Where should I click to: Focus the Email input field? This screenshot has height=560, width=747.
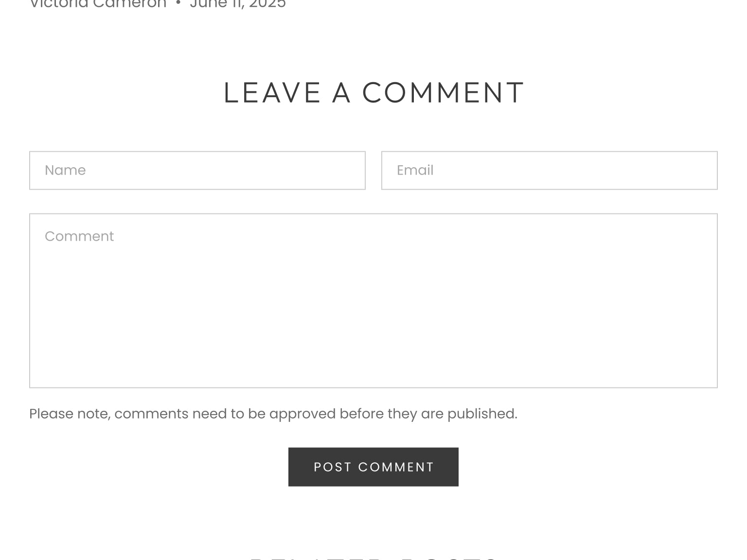(x=549, y=170)
